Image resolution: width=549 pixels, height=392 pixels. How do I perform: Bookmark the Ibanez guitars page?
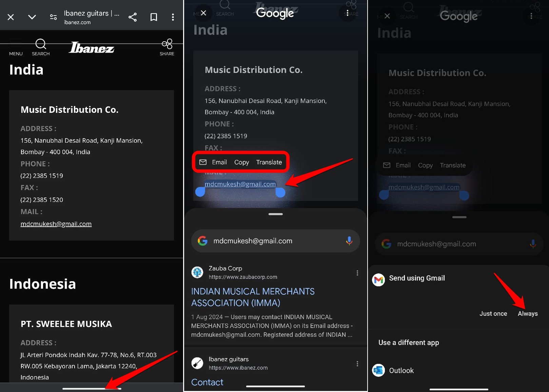point(153,16)
